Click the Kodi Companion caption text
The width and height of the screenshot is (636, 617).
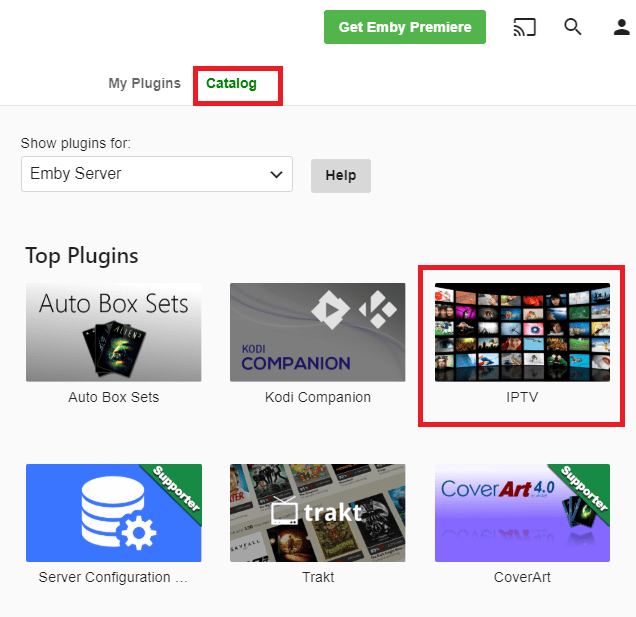coord(318,397)
